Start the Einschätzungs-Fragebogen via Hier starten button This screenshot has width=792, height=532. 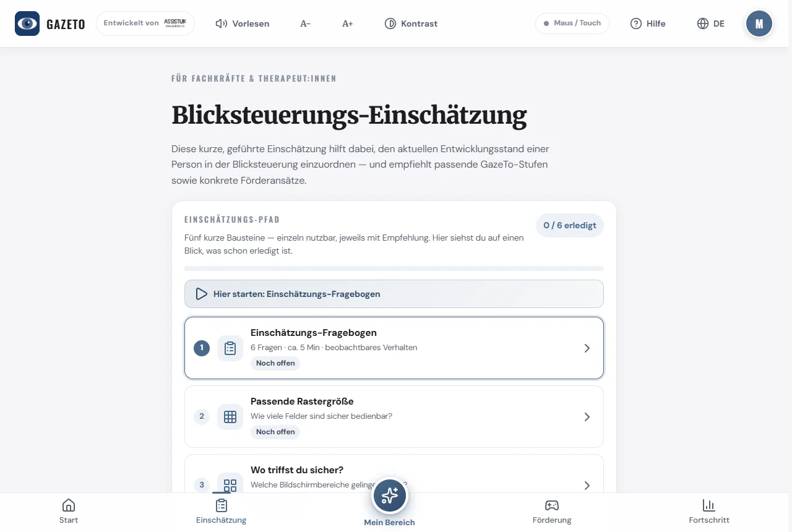tap(394, 294)
